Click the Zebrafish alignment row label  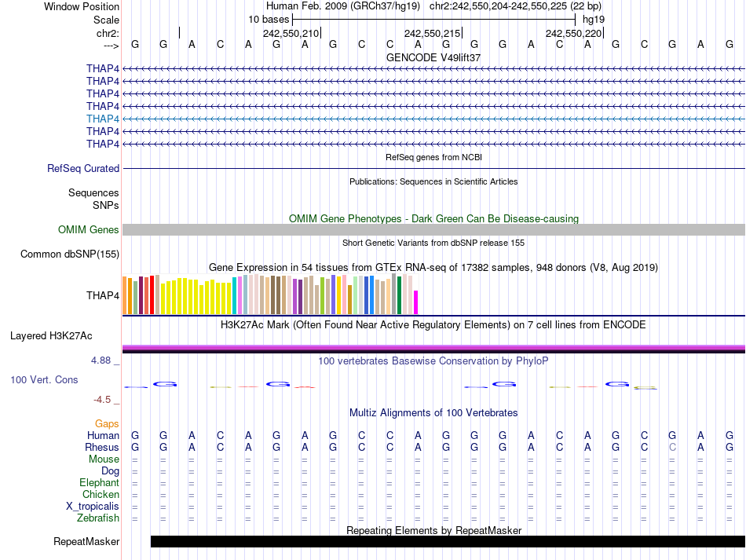tap(98, 518)
